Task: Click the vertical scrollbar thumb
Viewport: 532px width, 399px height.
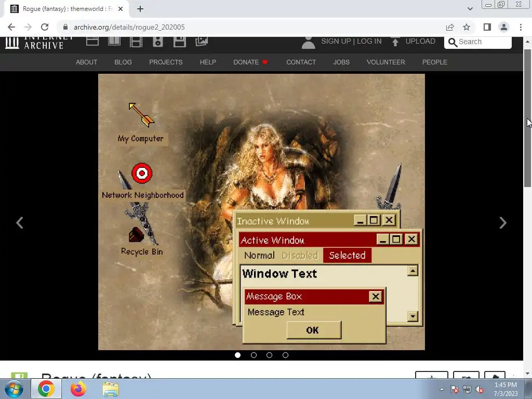Action: [x=527, y=118]
